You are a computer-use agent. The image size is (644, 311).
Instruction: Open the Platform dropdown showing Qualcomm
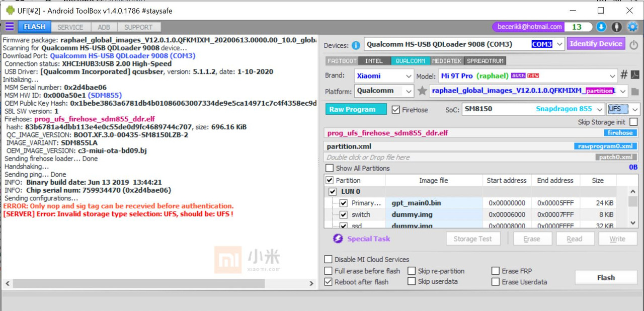[x=409, y=91]
